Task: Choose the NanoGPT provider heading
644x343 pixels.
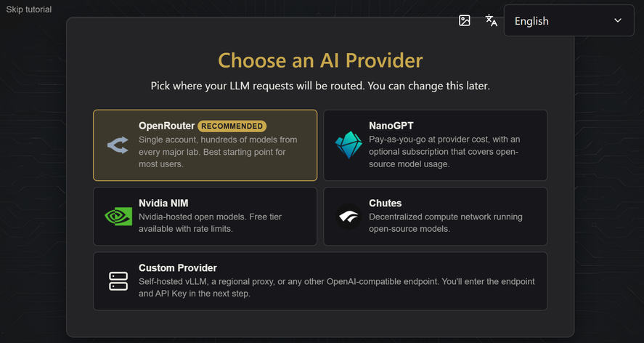Action: point(391,126)
